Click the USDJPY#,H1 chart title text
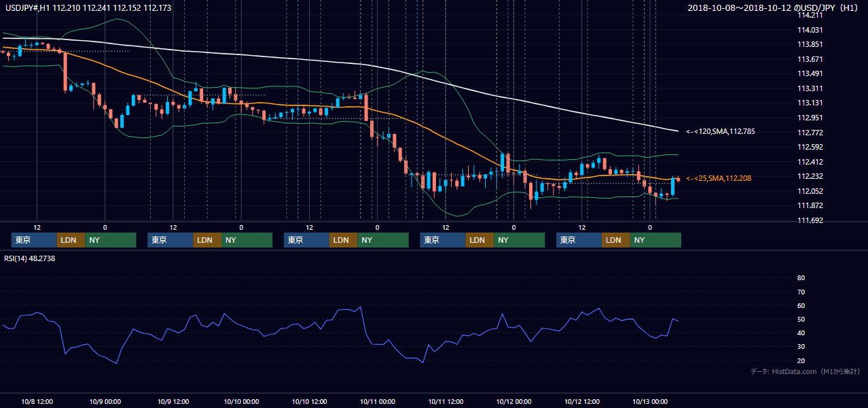 coord(87,8)
